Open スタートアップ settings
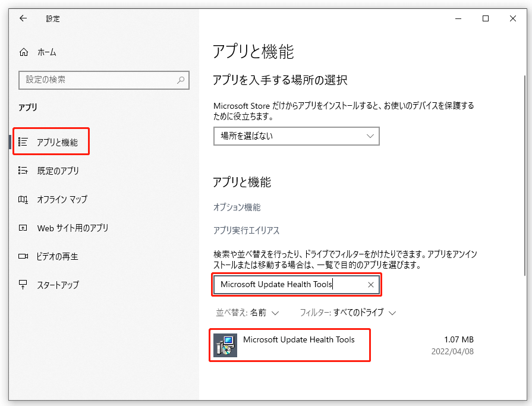Screen dimensions: 532x406 (x=49, y=285)
